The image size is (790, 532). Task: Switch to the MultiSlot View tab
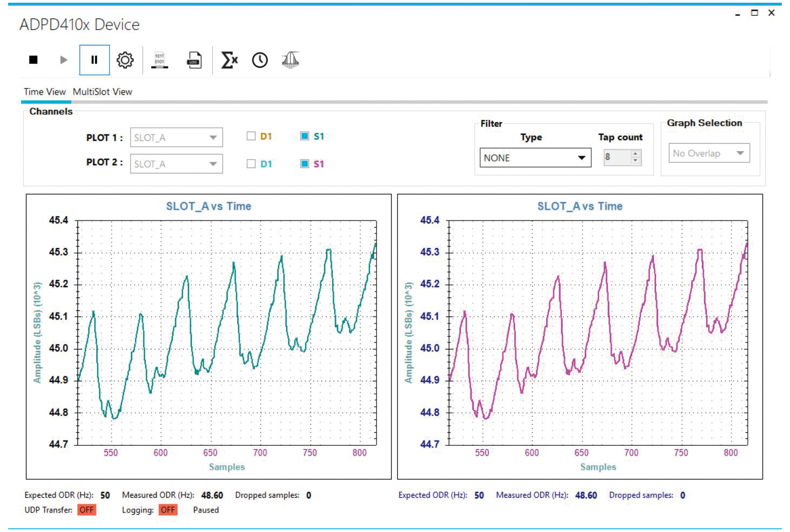click(x=102, y=92)
